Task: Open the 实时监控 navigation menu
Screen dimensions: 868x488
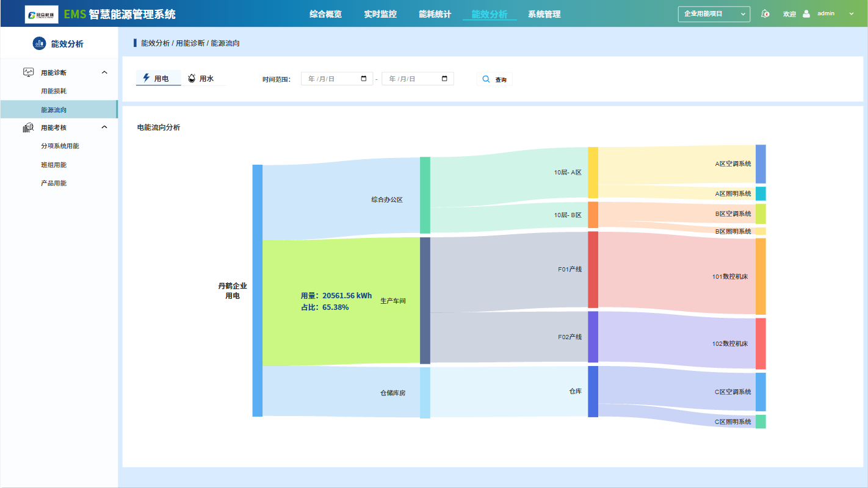Action: click(x=380, y=14)
